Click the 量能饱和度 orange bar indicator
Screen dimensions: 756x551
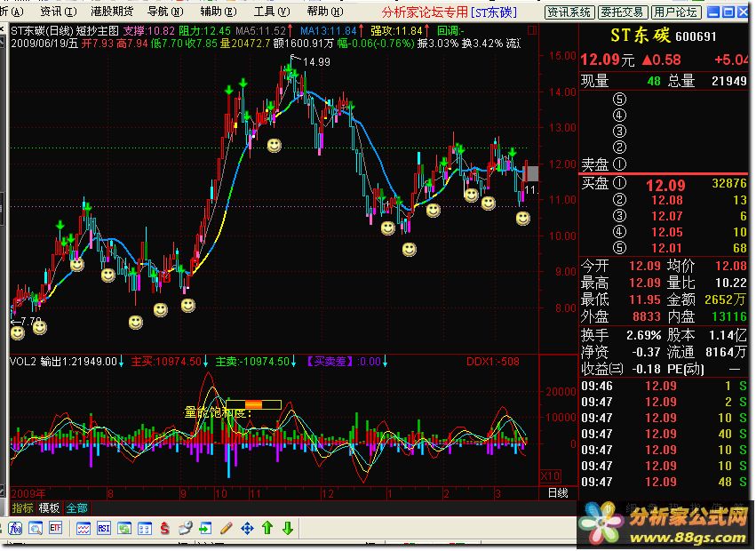[253, 404]
